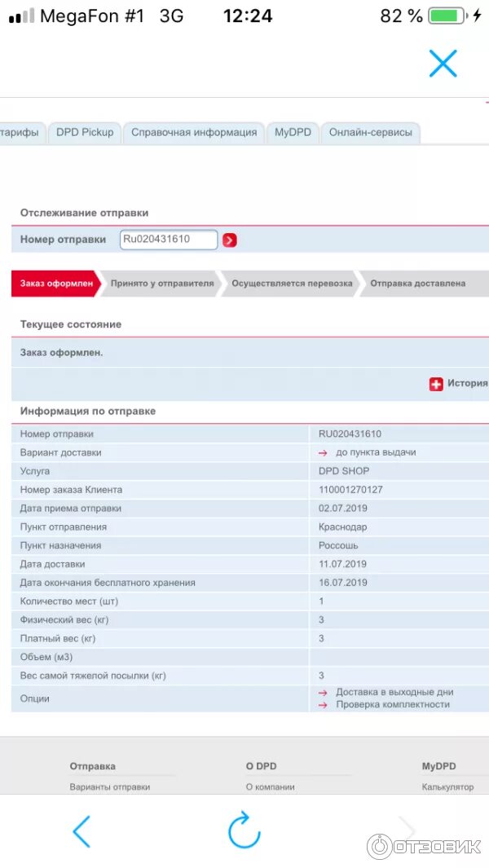Click the Услуга row label

[x=35, y=471]
